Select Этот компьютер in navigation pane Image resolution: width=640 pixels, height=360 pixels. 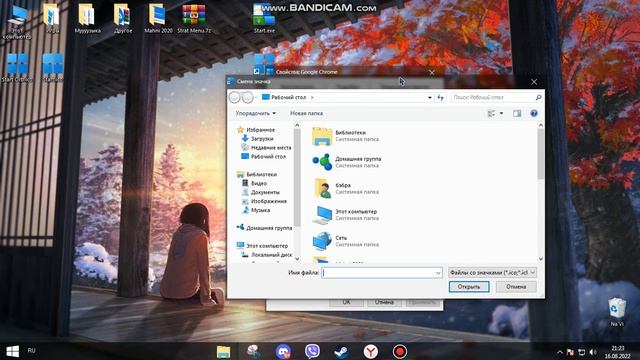click(x=262, y=246)
